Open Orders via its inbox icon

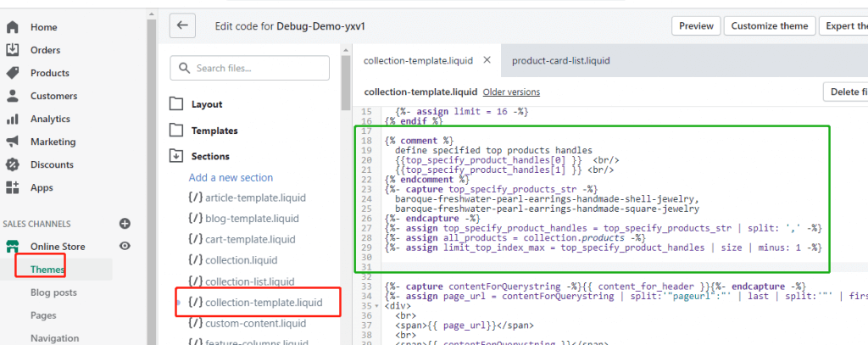[13, 50]
